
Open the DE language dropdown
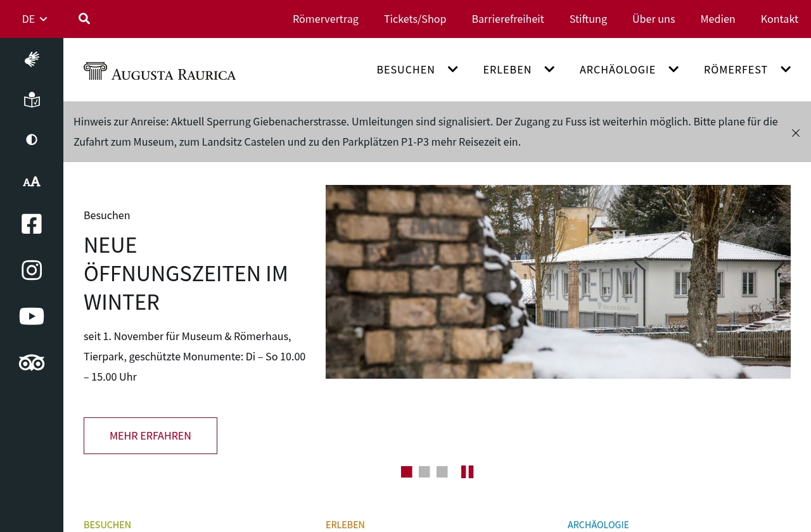coord(35,19)
